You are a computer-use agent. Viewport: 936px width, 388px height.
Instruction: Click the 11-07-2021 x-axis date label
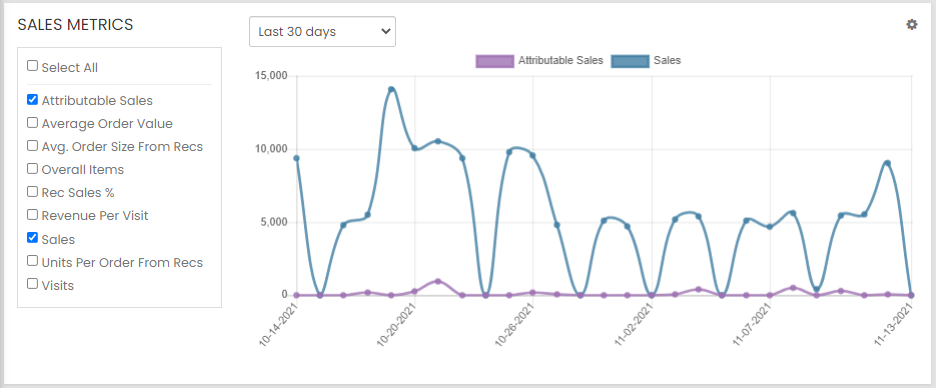pos(752,325)
